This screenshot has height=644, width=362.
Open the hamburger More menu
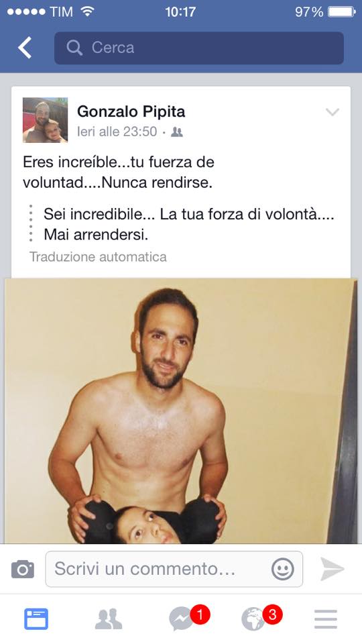click(x=326, y=619)
